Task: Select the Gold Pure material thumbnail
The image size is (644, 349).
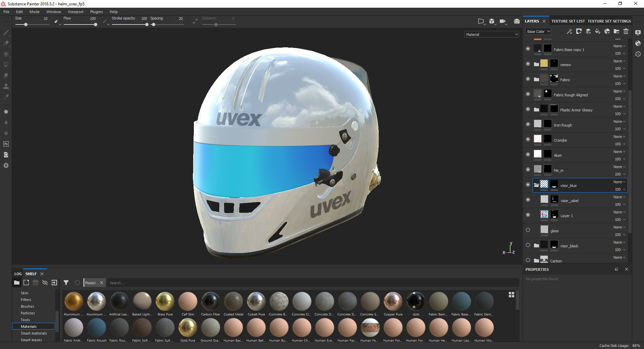Action: (x=188, y=327)
